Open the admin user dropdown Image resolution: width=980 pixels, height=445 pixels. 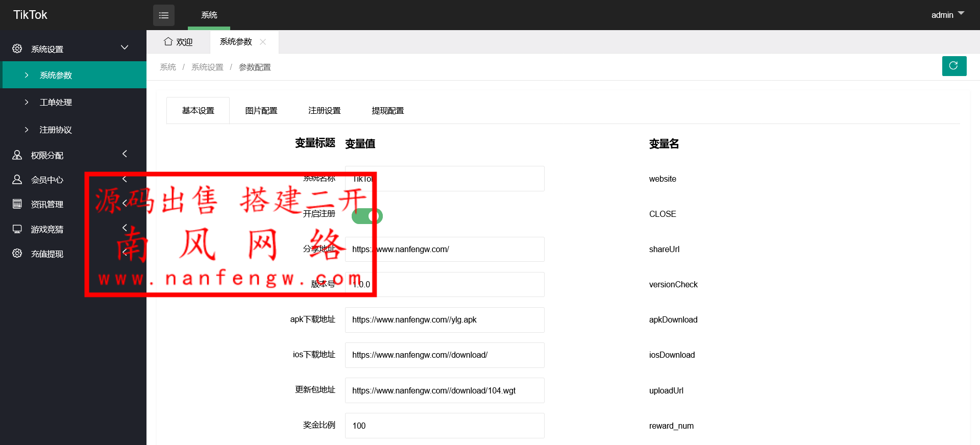coord(947,15)
